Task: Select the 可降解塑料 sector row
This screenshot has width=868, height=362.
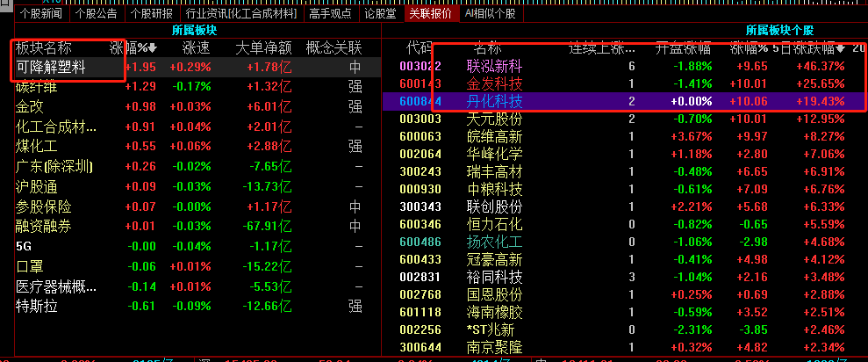Action: (197, 68)
